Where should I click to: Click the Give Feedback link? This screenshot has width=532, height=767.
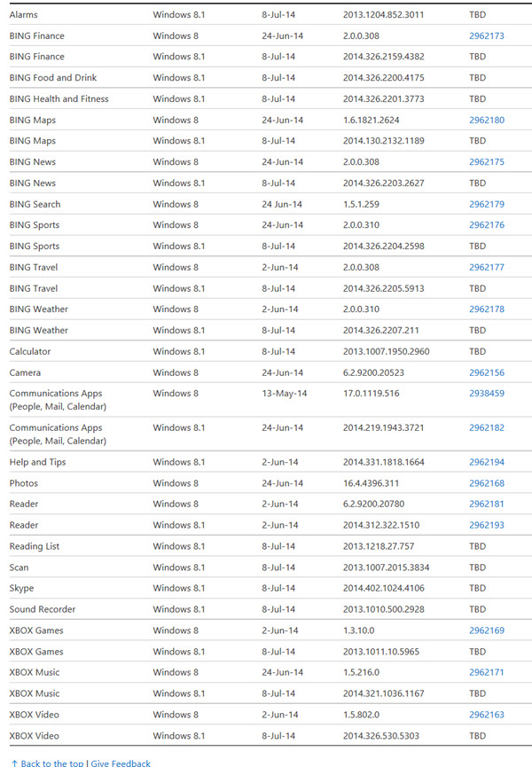pyautogui.click(x=121, y=763)
